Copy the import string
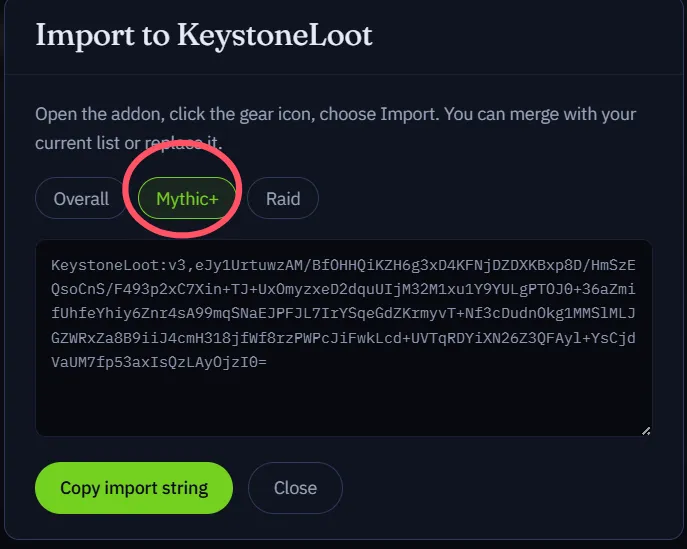687x549 pixels. coord(134,488)
